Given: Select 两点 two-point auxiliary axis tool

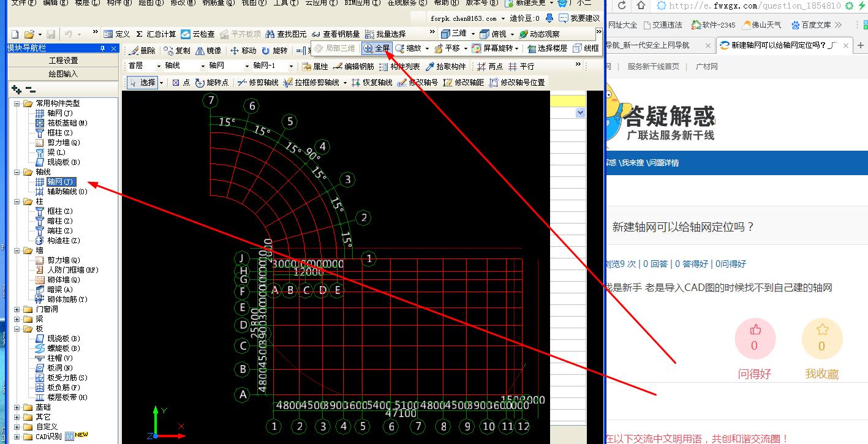Looking at the screenshot, I should pyautogui.click(x=490, y=67).
